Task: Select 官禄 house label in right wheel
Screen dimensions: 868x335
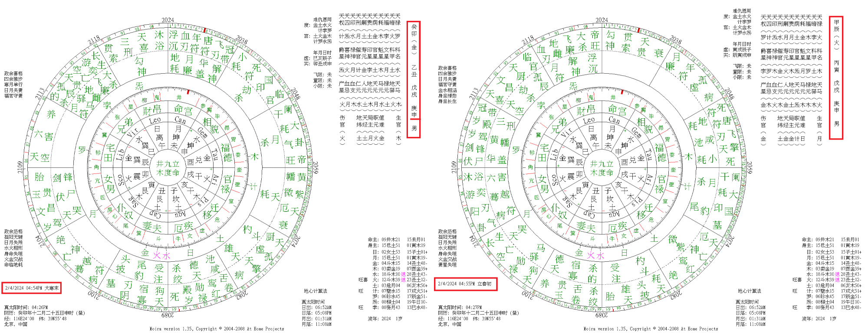Action: coord(661,184)
